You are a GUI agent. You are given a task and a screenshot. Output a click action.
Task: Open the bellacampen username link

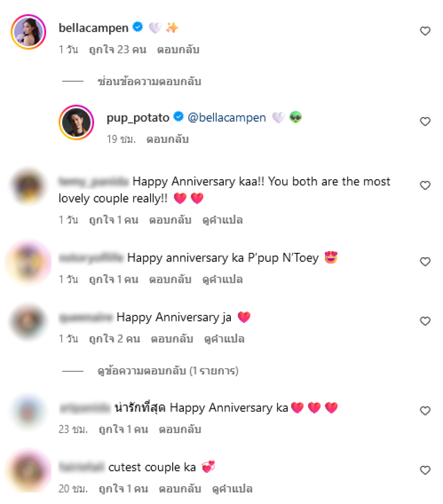coord(93,27)
